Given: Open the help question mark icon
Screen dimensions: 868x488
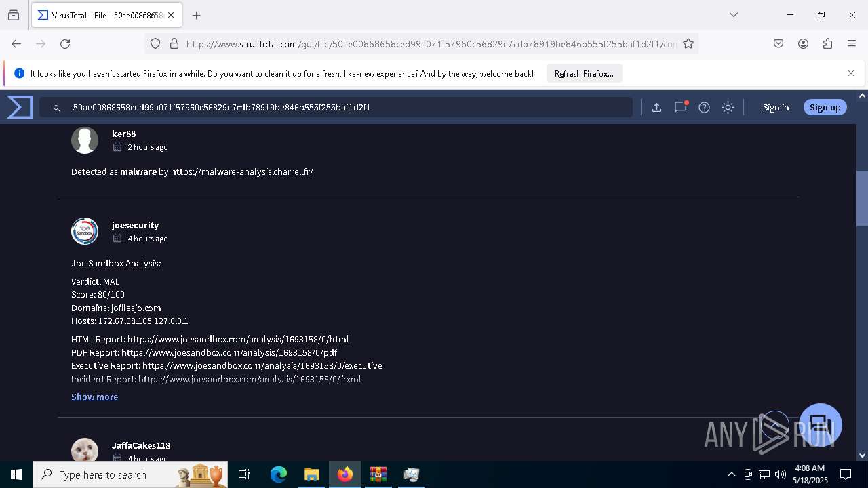Looking at the screenshot, I should (x=704, y=107).
